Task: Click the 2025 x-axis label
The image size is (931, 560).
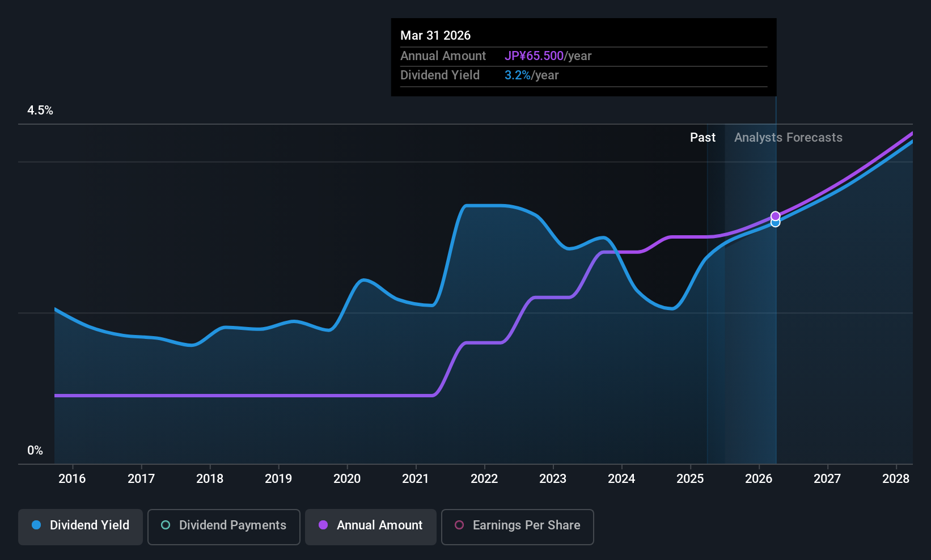Action: [x=690, y=479]
